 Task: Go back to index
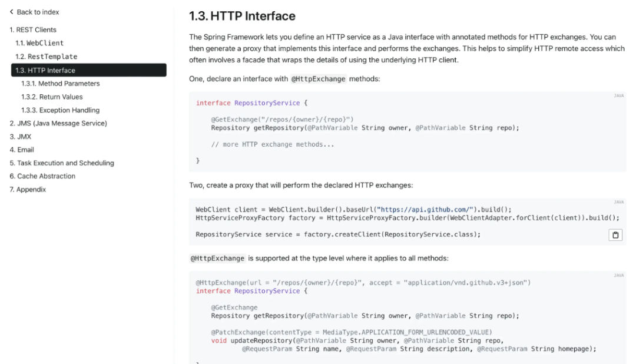(38, 12)
